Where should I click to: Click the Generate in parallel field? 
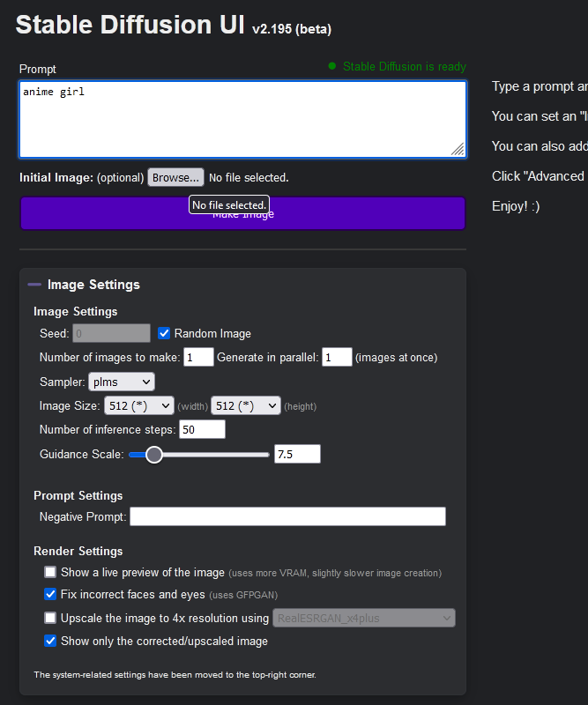click(x=337, y=358)
